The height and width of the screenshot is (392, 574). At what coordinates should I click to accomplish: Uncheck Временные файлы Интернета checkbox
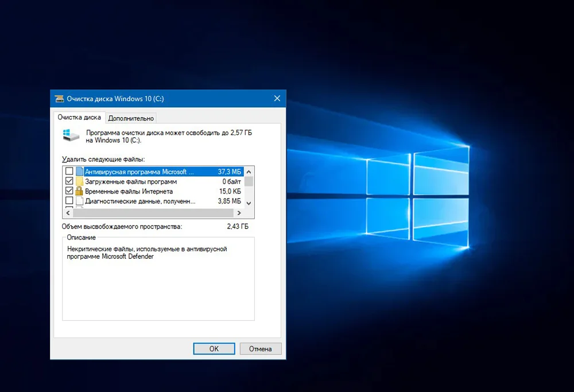point(69,191)
